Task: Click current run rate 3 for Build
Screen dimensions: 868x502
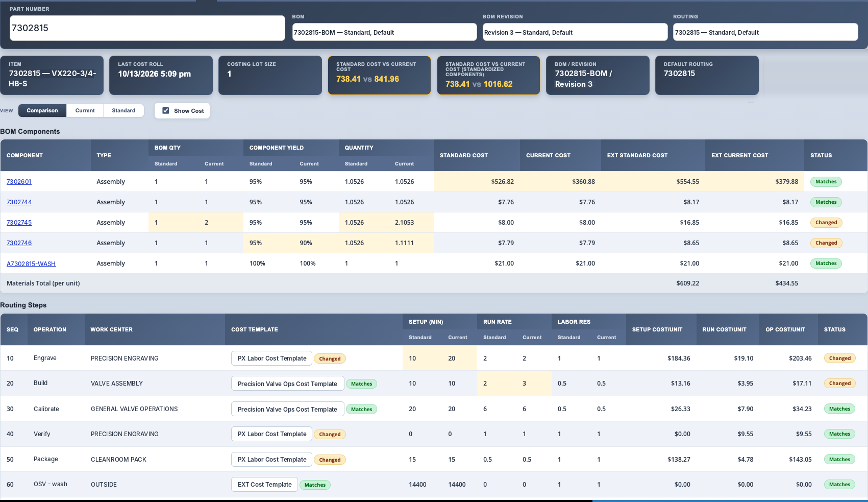Action: (x=524, y=384)
